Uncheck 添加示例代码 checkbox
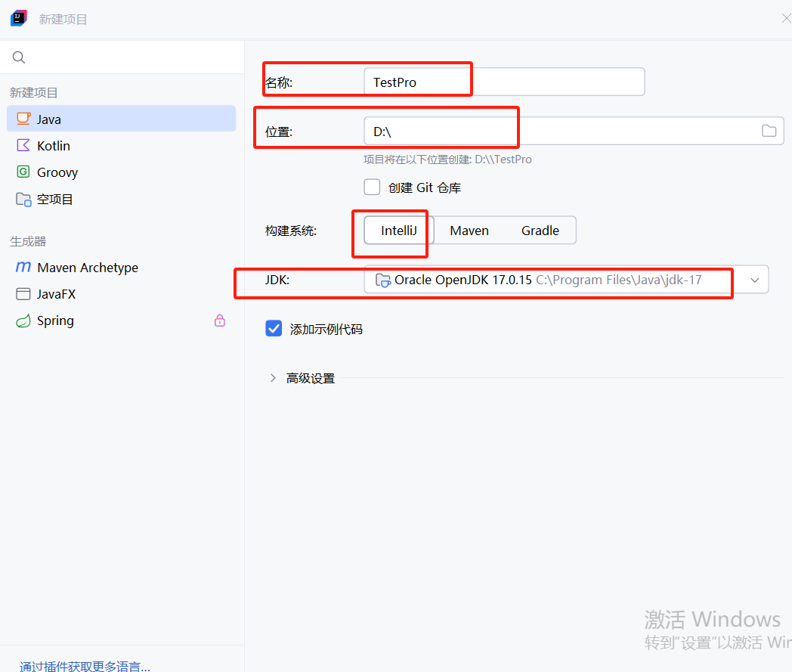Image resolution: width=792 pixels, height=672 pixels. pyautogui.click(x=274, y=328)
